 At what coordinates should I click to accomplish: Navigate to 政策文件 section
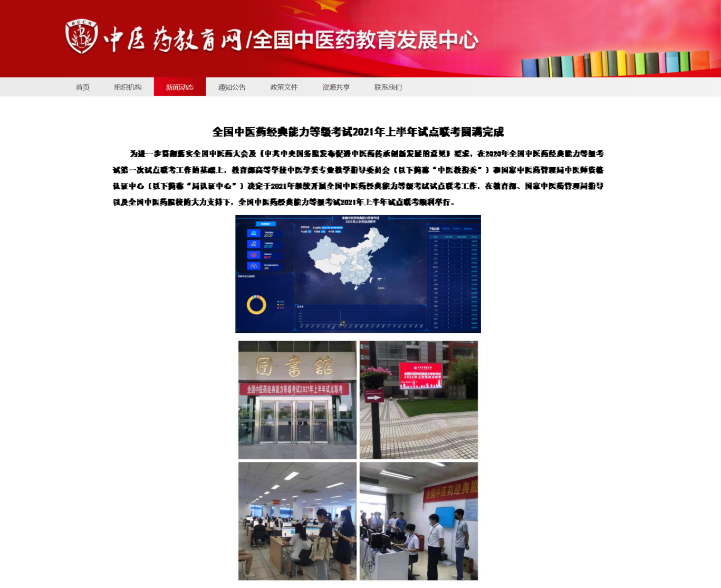[x=284, y=87]
